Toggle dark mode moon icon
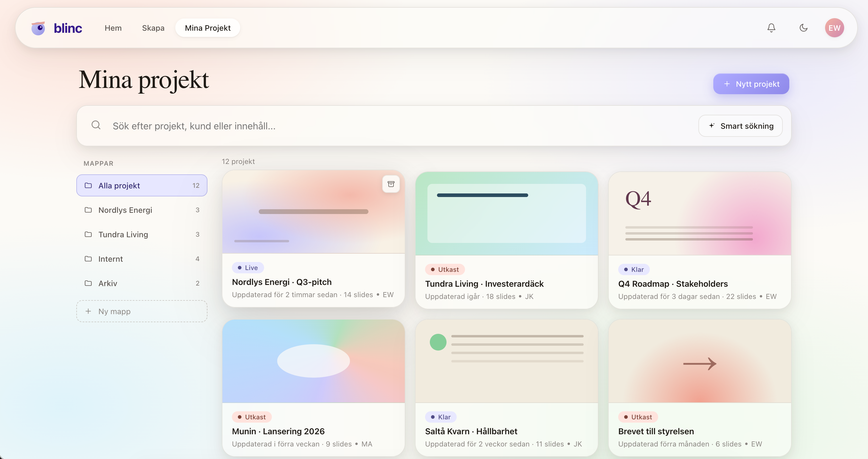Screen dimensions: 868x459 804,28
